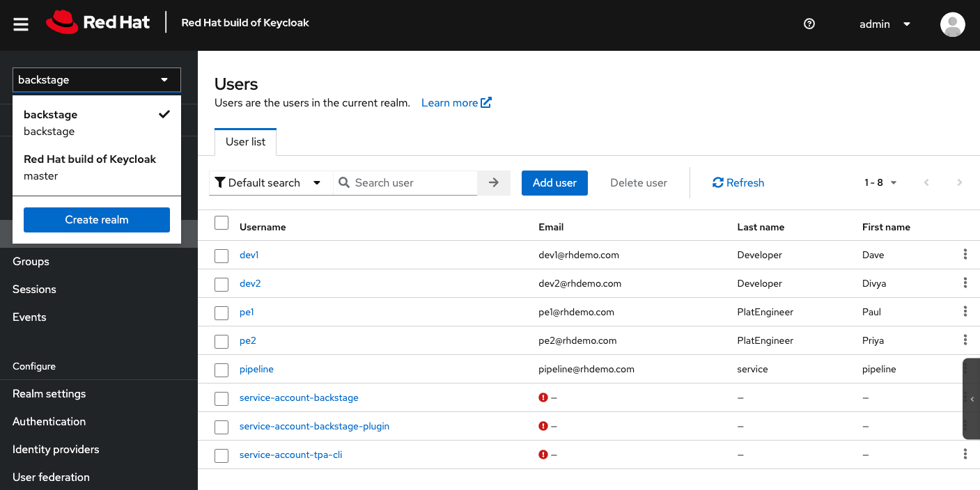Open the service-account-backstage user link
Screen dimensions: 980x490
(299, 397)
